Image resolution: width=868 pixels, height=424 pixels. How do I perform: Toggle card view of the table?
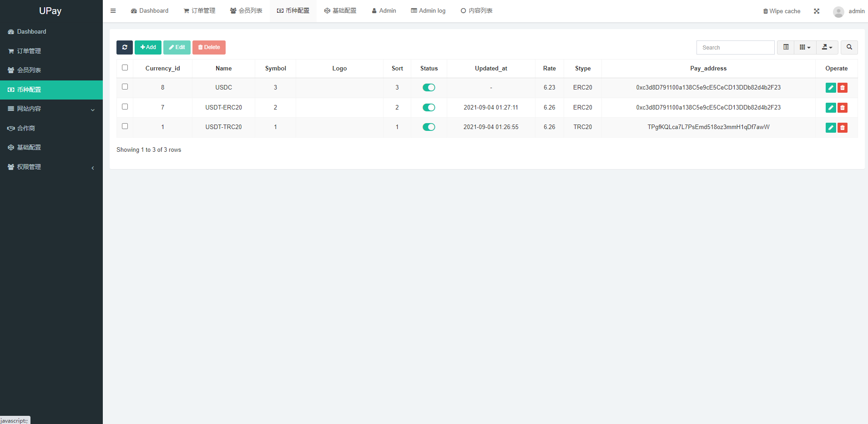coord(786,47)
